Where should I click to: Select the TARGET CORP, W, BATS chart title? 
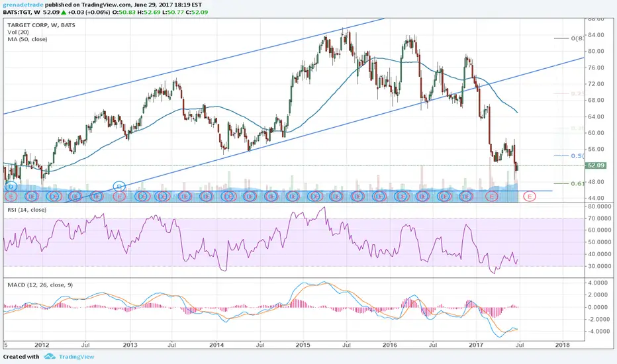coord(41,24)
